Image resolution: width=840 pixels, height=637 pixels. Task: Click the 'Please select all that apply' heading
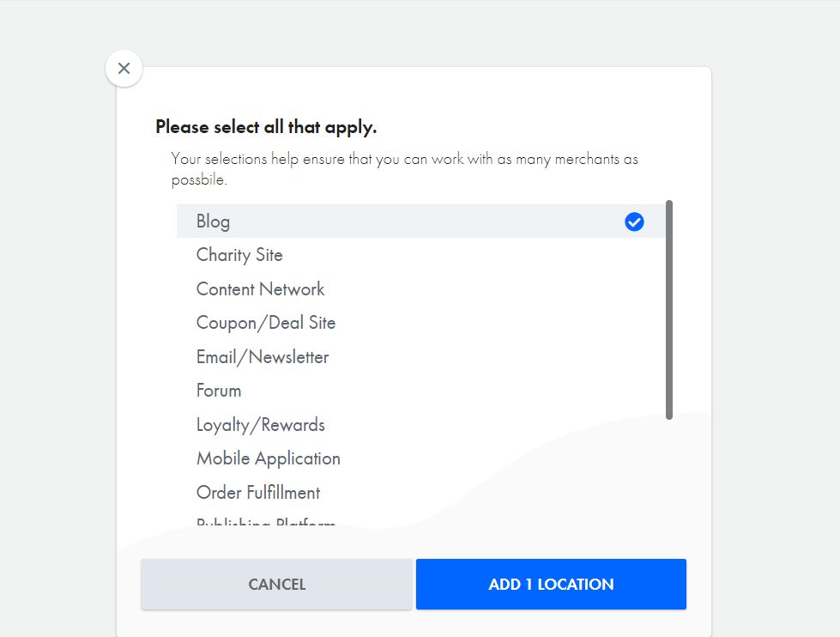pyautogui.click(x=266, y=127)
